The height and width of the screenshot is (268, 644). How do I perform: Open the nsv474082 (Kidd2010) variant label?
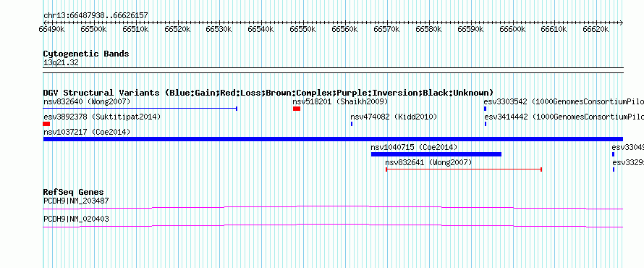(x=394, y=117)
